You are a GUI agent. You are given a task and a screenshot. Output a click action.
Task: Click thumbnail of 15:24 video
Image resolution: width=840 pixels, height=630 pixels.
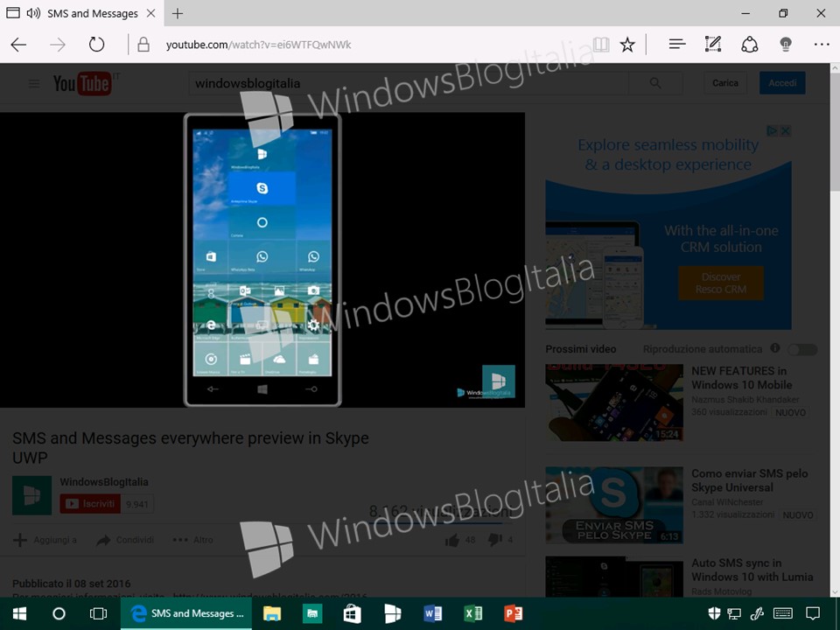coord(614,402)
